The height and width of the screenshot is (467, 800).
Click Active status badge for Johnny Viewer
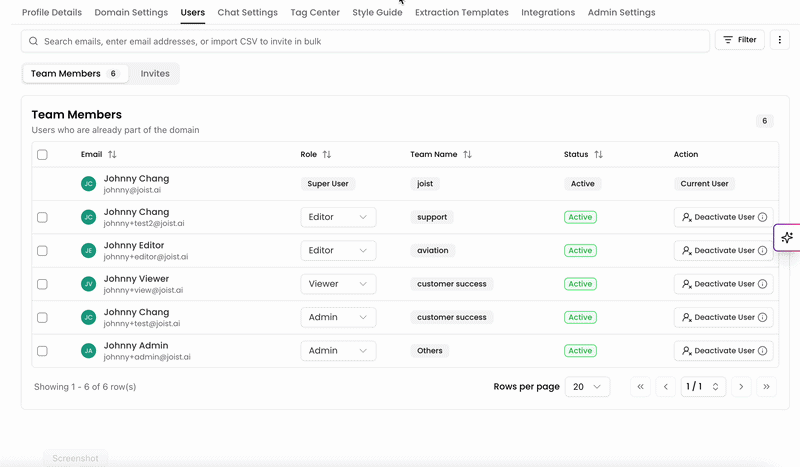[x=580, y=284]
